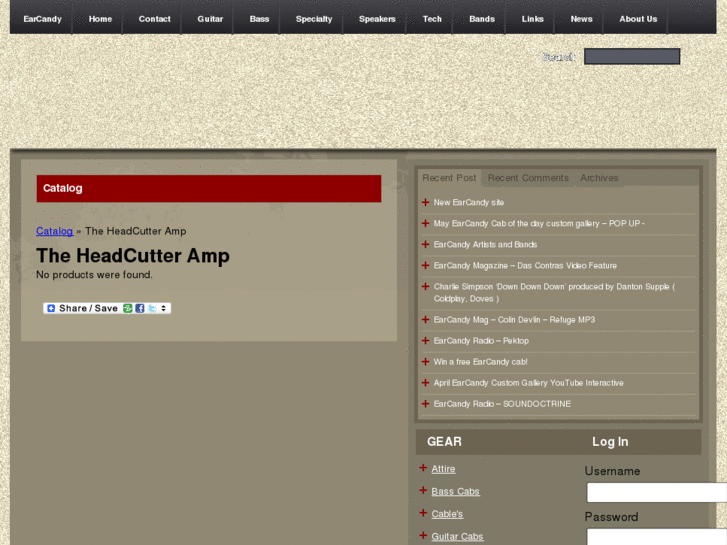Open the Guitar menu

pyautogui.click(x=210, y=19)
